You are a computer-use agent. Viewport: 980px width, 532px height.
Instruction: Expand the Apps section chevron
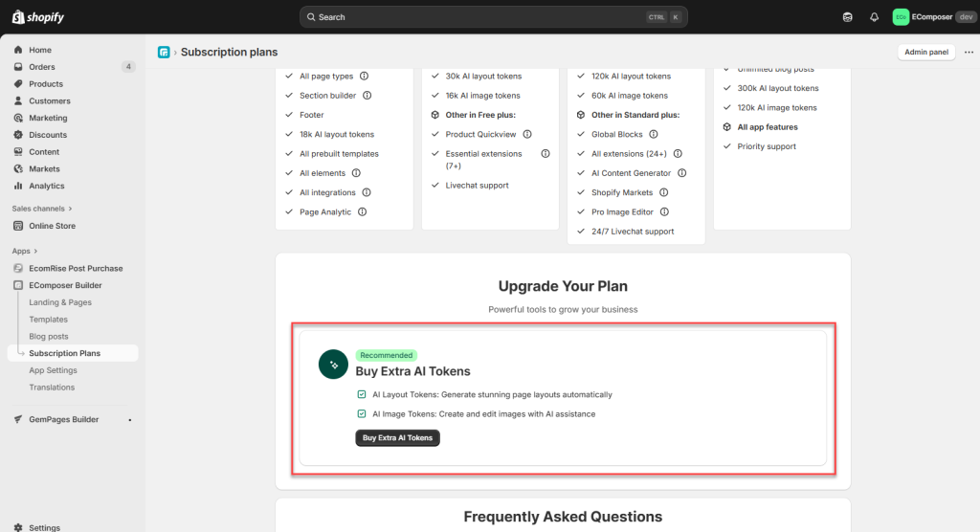click(x=35, y=251)
